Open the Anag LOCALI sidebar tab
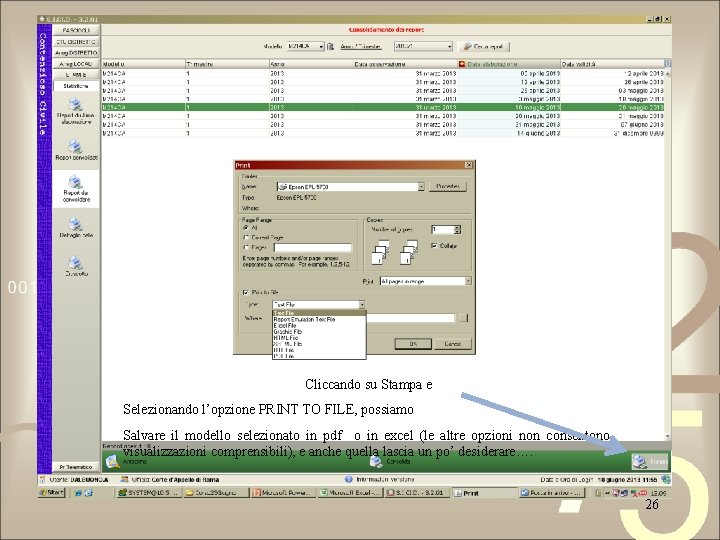 click(76, 64)
